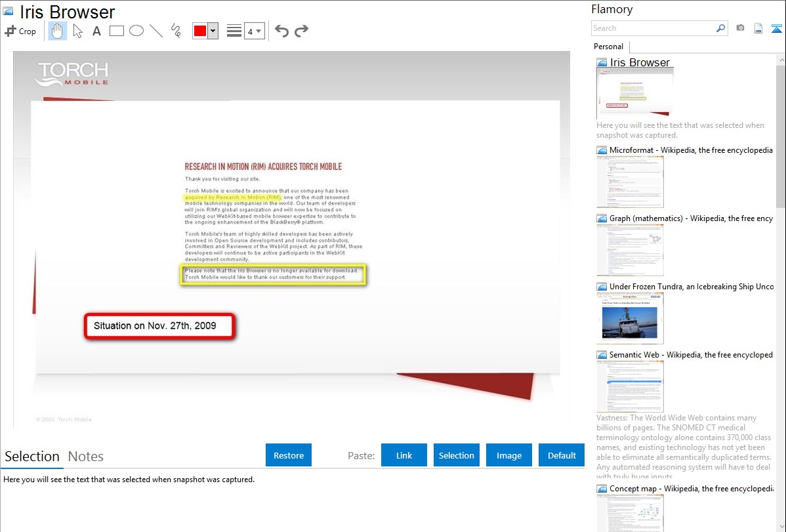Click the scroll-down arrow of the Flamory list
Image resolution: width=786 pixels, height=532 pixels.
(x=781, y=527)
